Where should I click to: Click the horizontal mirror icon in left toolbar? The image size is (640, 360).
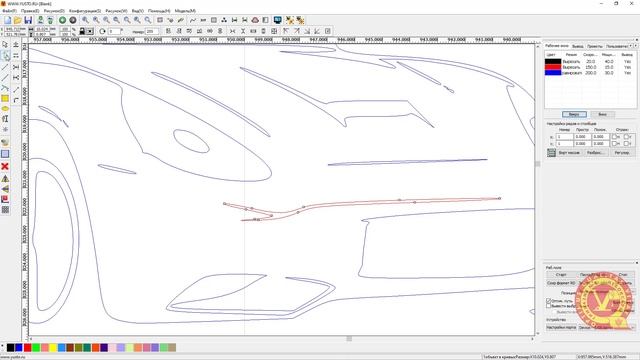[5, 189]
